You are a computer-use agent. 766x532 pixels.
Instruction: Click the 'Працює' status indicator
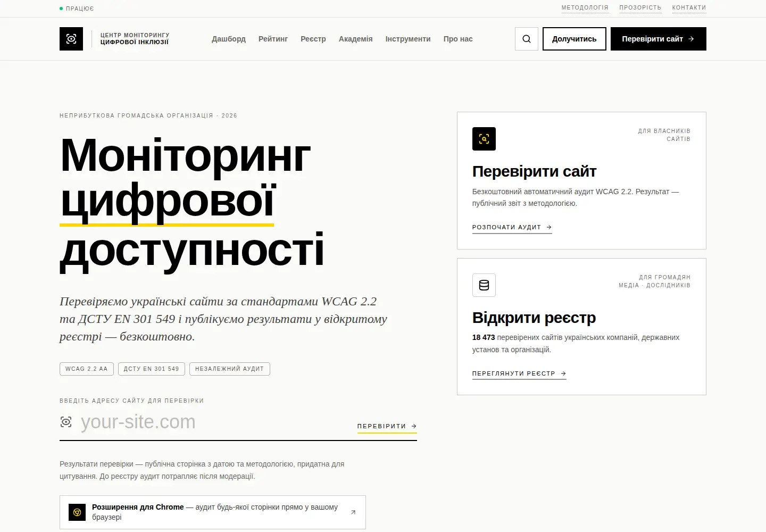click(x=77, y=9)
